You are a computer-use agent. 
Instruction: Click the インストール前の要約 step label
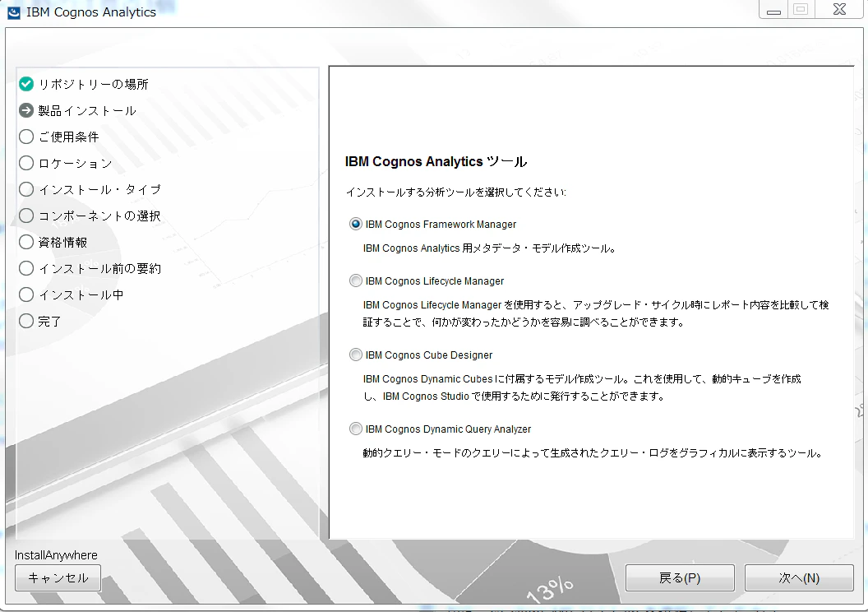(99, 269)
